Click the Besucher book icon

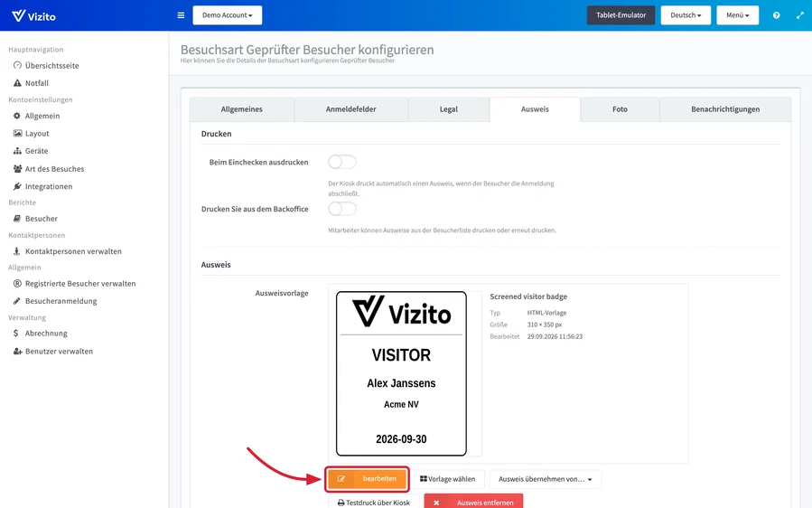pos(17,218)
